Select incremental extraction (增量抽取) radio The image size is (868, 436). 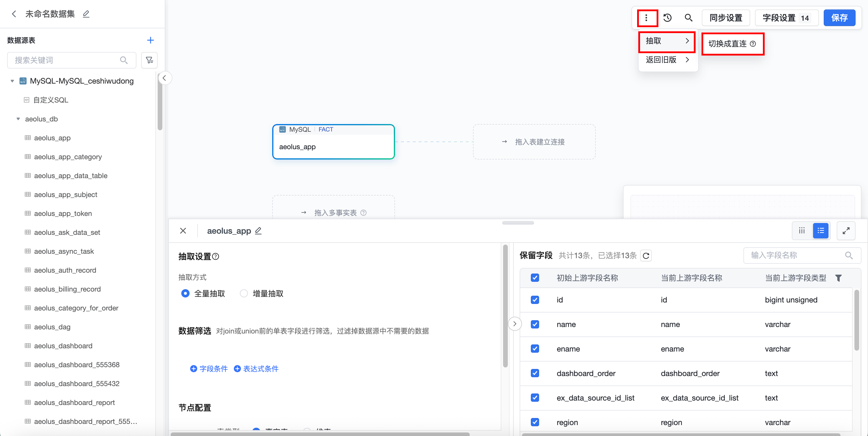[x=244, y=294]
